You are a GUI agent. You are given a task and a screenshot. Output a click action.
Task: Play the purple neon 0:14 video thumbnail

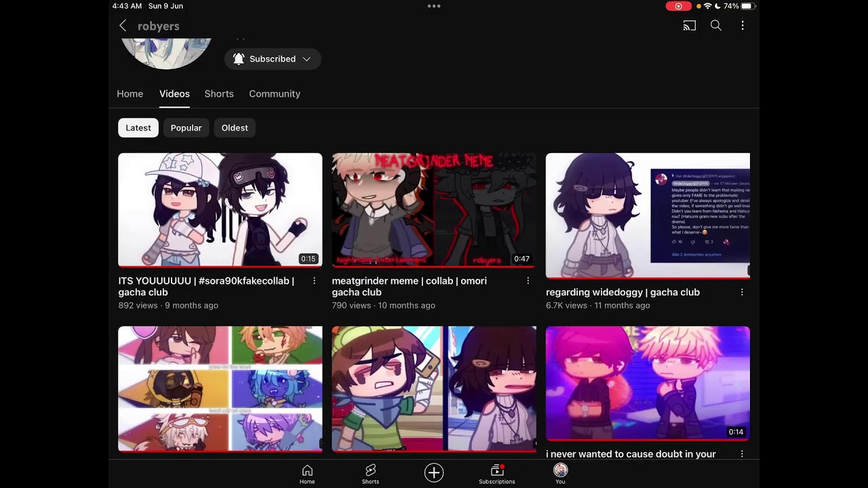coord(648,384)
